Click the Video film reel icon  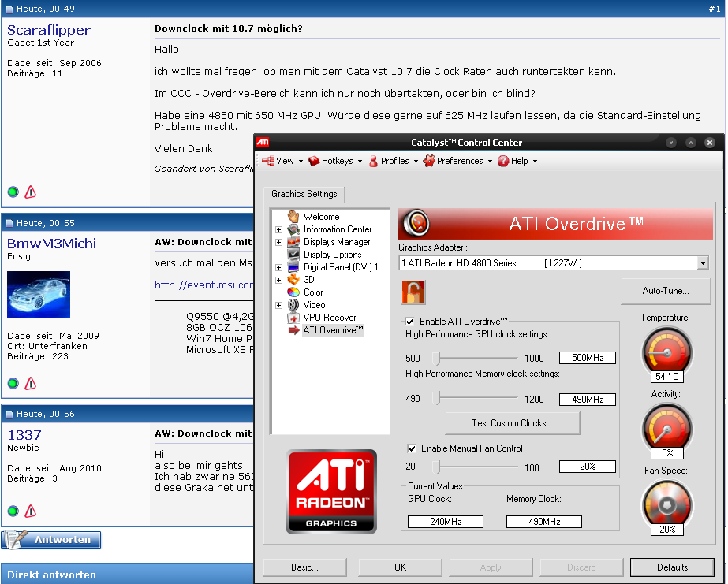pyautogui.click(x=293, y=305)
